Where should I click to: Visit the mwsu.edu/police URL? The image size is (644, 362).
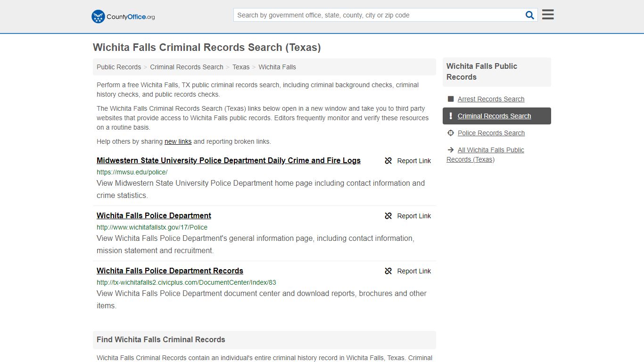click(132, 172)
